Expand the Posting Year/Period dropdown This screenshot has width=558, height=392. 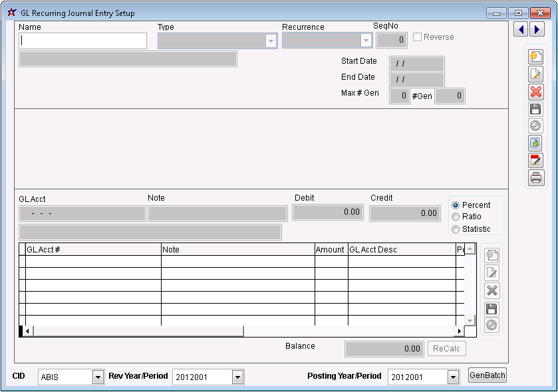[x=453, y=377]
